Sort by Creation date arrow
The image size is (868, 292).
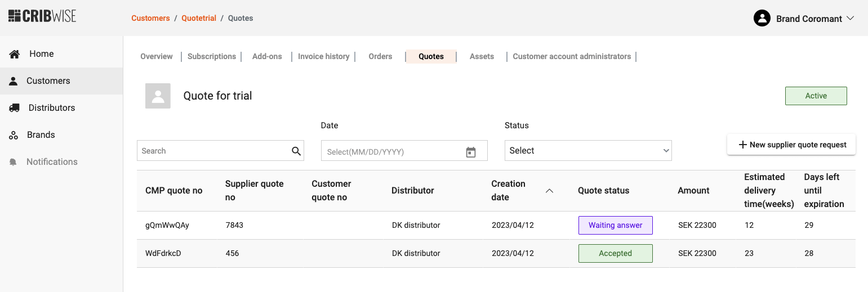tap(549, 191)
